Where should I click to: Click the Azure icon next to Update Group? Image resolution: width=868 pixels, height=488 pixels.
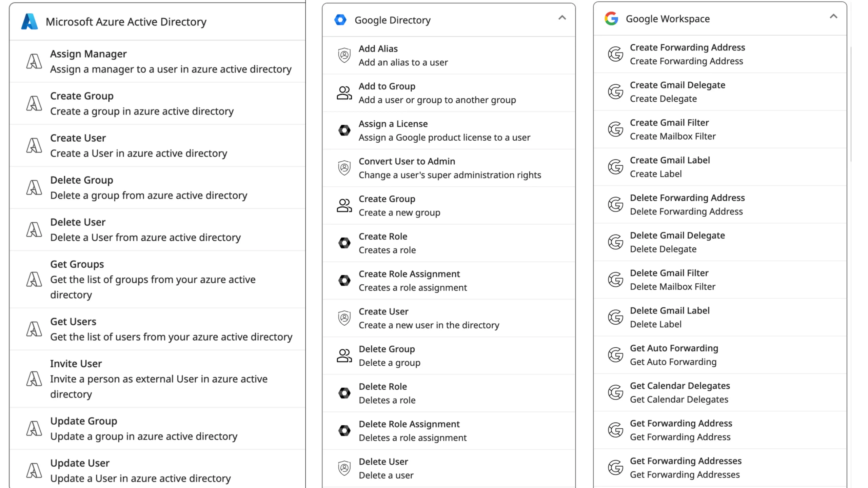[34, 428]
